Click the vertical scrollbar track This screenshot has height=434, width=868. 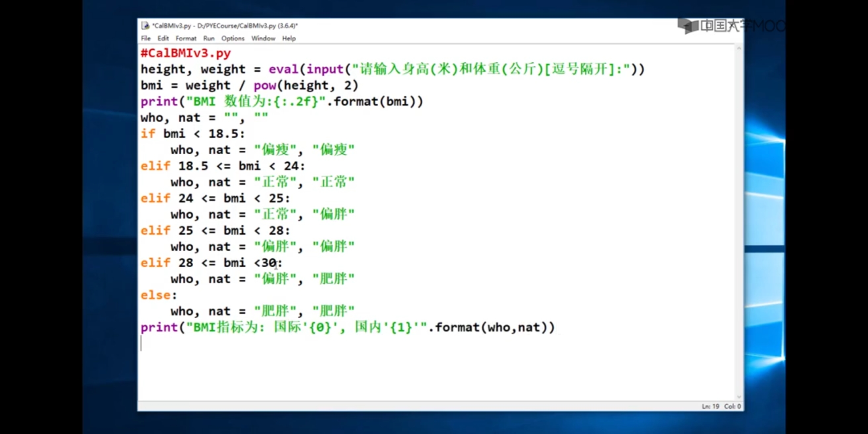pyautogui.click(x=739, y=221)
